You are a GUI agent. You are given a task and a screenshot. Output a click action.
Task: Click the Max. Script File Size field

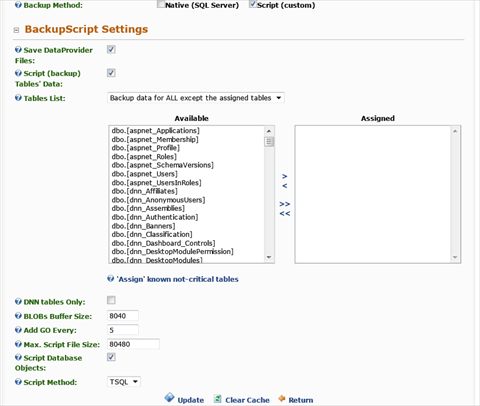pyautogui.click(x=133, y=344)
